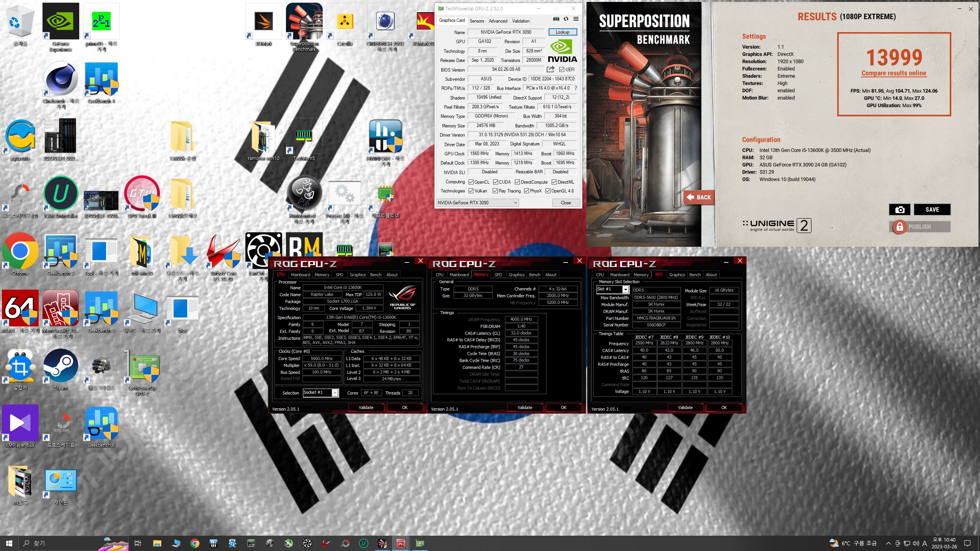980x551 pixels.
Task: Show hidden system tray icons chevron
Action: 888,543
